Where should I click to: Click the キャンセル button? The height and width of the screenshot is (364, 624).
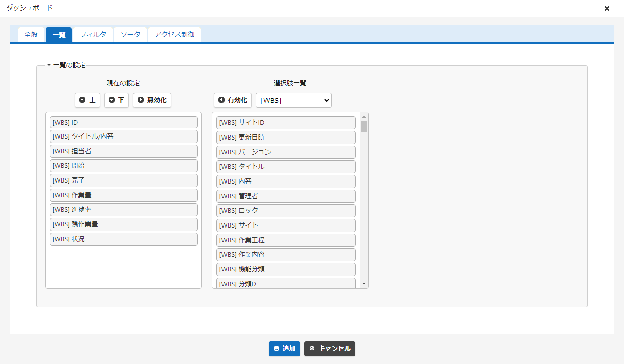coord(330,349)
